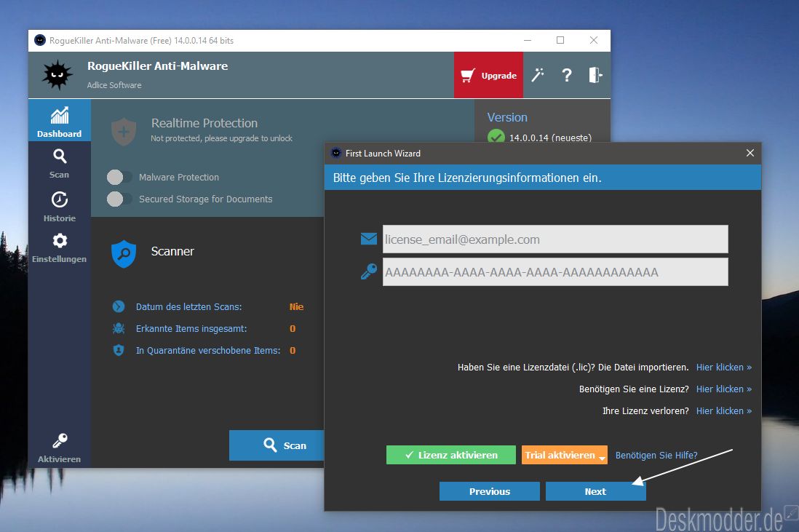799x532 pixels.
Task: Click the Scanner heading text
Action: (172, 251)
